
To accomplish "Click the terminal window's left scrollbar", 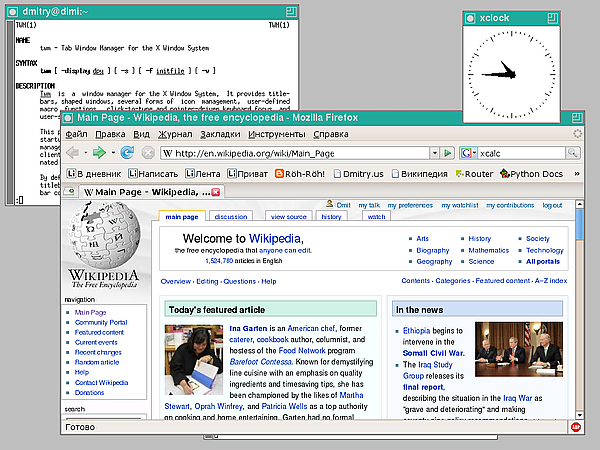I will coord(10,112).
